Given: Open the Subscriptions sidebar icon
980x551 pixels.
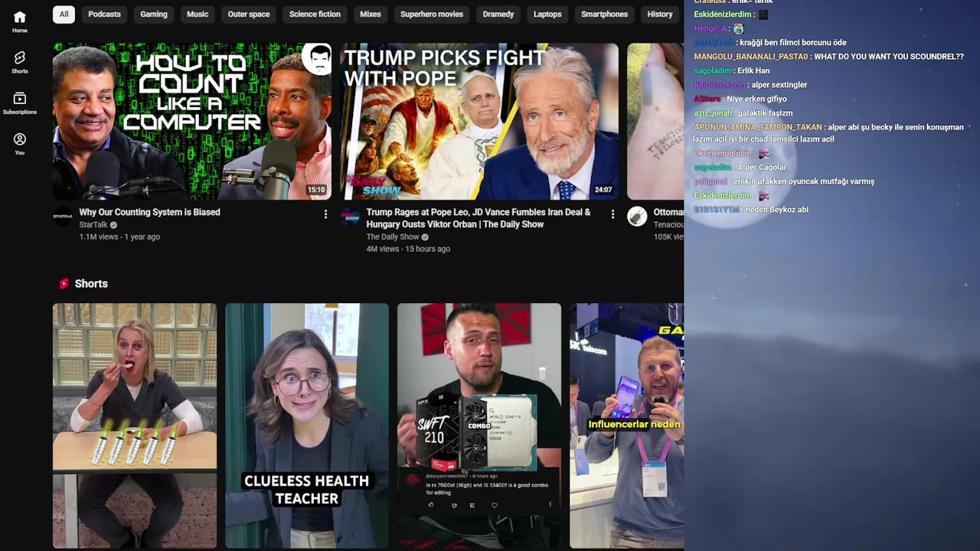Looking at the screenshot, I should (x=20, y=103).
